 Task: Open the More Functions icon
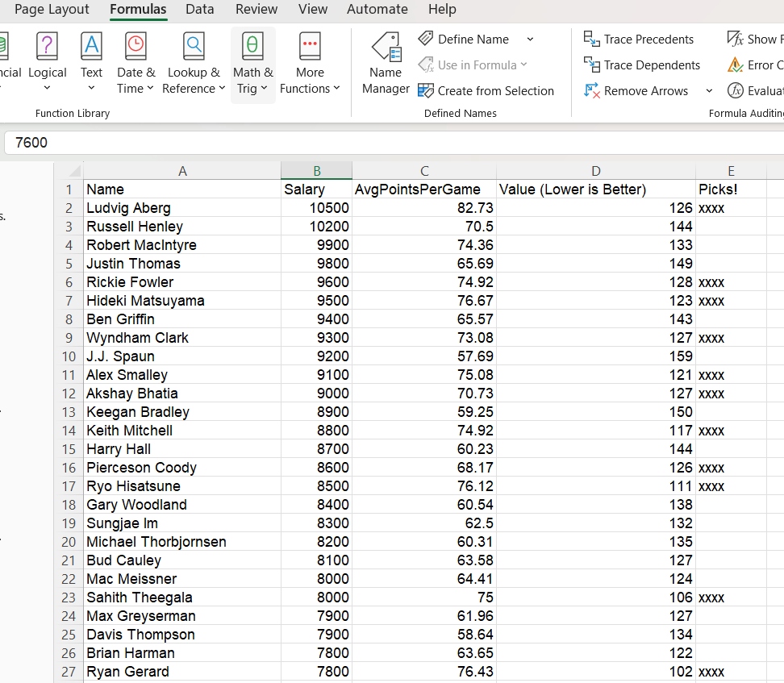310,46
